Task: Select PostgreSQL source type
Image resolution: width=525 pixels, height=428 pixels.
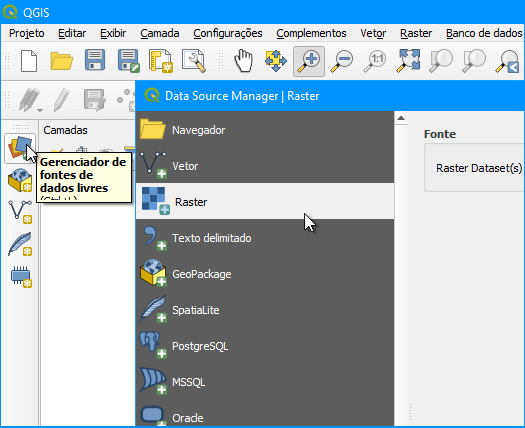Action: pyautogui.click(x=265, y=346)
